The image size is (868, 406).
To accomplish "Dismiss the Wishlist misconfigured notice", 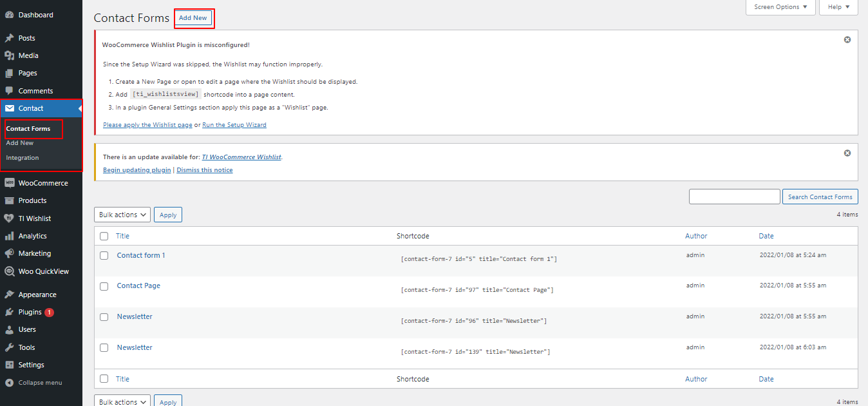I will (847, 39).
